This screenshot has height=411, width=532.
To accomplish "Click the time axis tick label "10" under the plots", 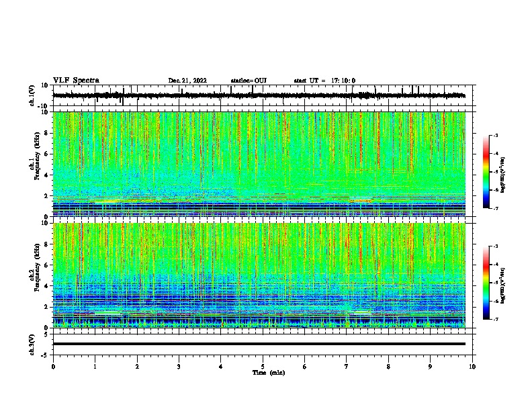I will [x=472, y=367].
